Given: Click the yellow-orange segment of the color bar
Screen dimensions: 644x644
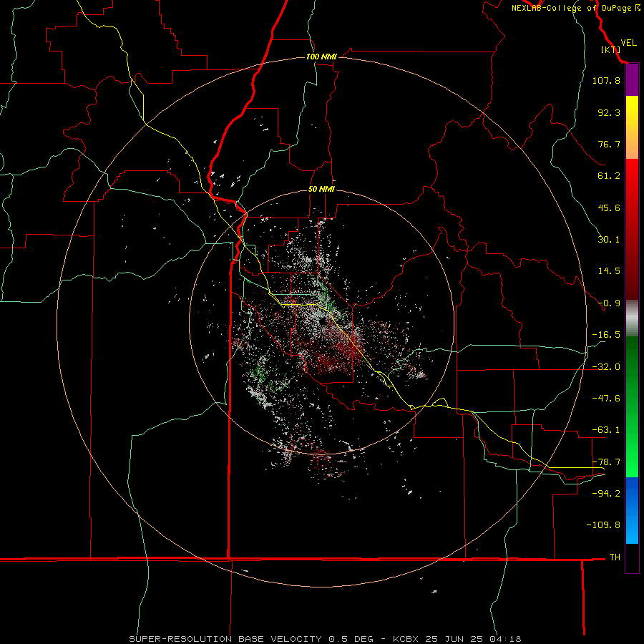Looking at the screenshot, I should tap(632, 127).
